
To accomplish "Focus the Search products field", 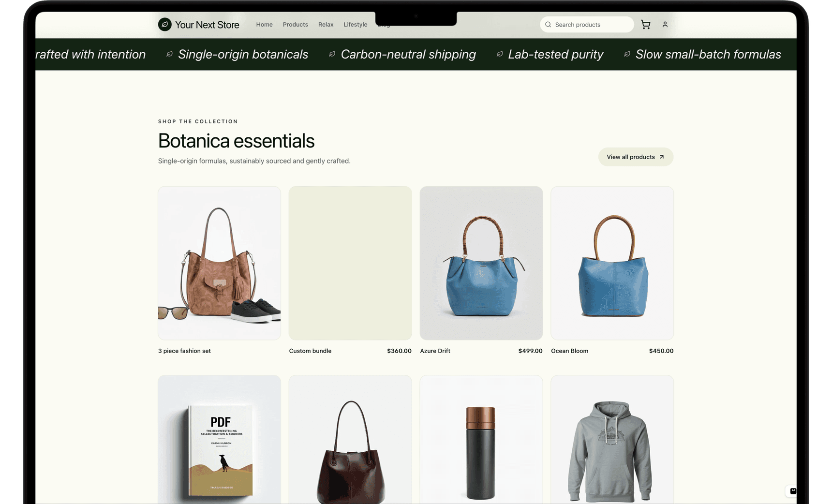I will (x=587, y=25).
